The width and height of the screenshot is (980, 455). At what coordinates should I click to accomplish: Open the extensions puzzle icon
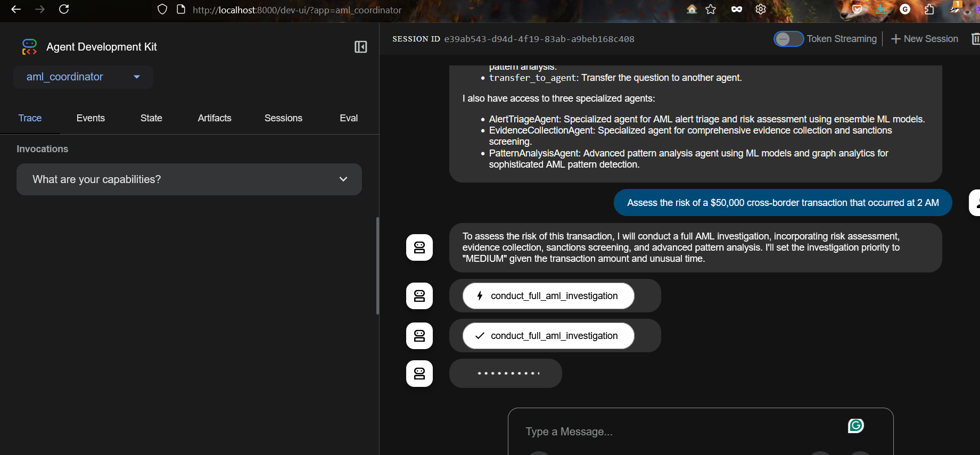click(929, 9)
